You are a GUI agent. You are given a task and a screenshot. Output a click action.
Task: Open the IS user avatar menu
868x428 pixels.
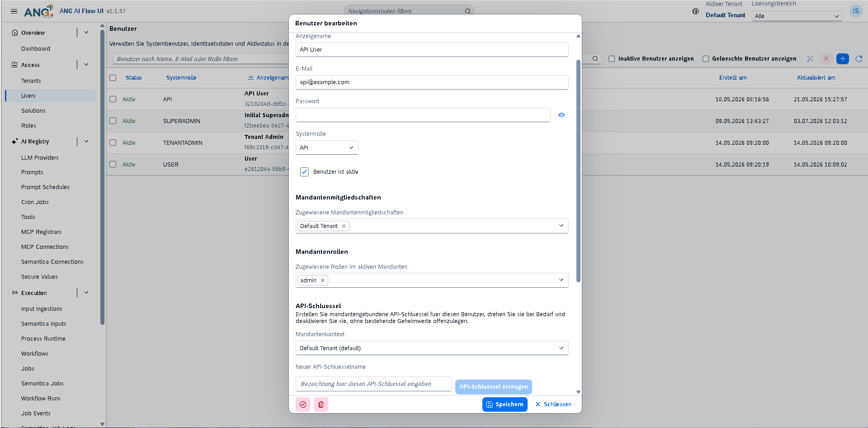[x=856, y=11]
